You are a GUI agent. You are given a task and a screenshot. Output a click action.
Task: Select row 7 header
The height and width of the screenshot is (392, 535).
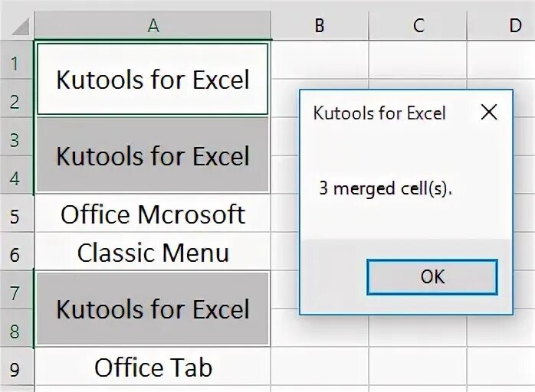point(16,292)
